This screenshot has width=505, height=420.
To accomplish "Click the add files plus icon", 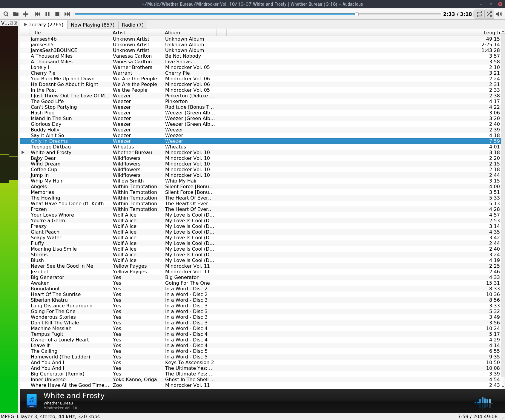I will point(26,14).
